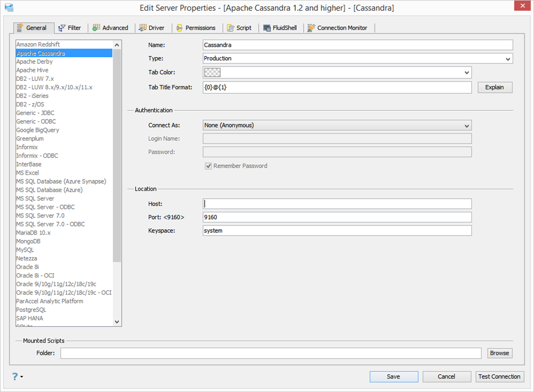Viewport: 534px width, 392px height.
Task: Expand the Connect As dropdown
Action: 467,125
